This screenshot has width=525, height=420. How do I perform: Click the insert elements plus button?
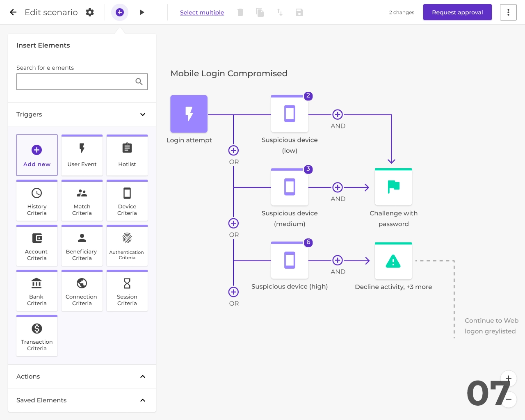(x=120, y=12)
